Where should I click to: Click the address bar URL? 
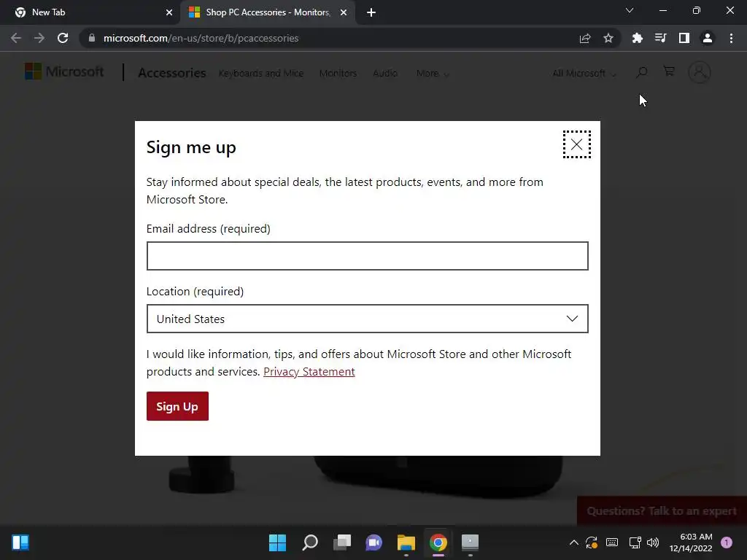click(201, 38)
